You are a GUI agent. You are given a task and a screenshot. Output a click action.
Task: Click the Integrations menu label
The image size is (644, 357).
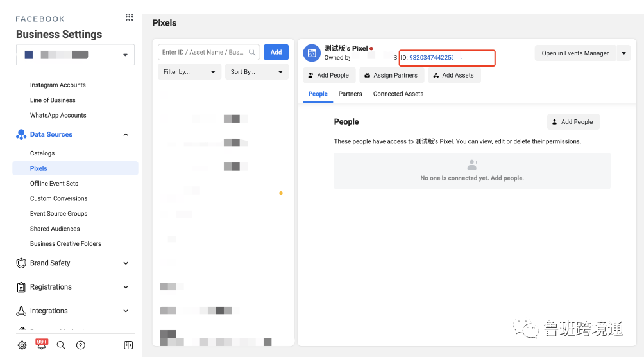coord(49,311)
